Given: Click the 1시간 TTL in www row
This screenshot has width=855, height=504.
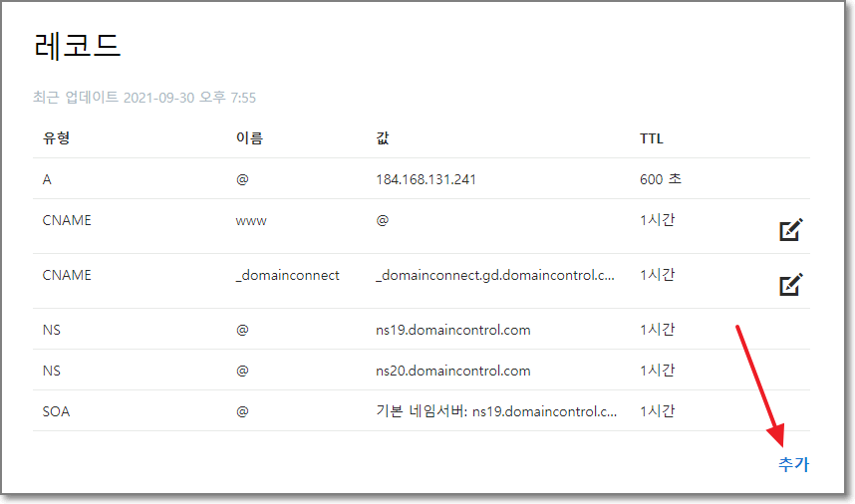Looking at the screenshot, I should [657, 219].
